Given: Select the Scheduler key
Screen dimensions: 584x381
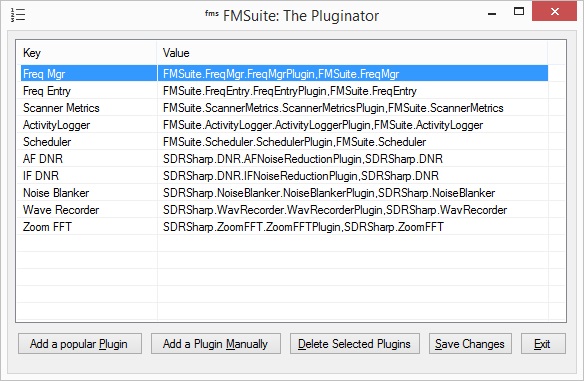Looking at the screenshot, I should (47, 142).
